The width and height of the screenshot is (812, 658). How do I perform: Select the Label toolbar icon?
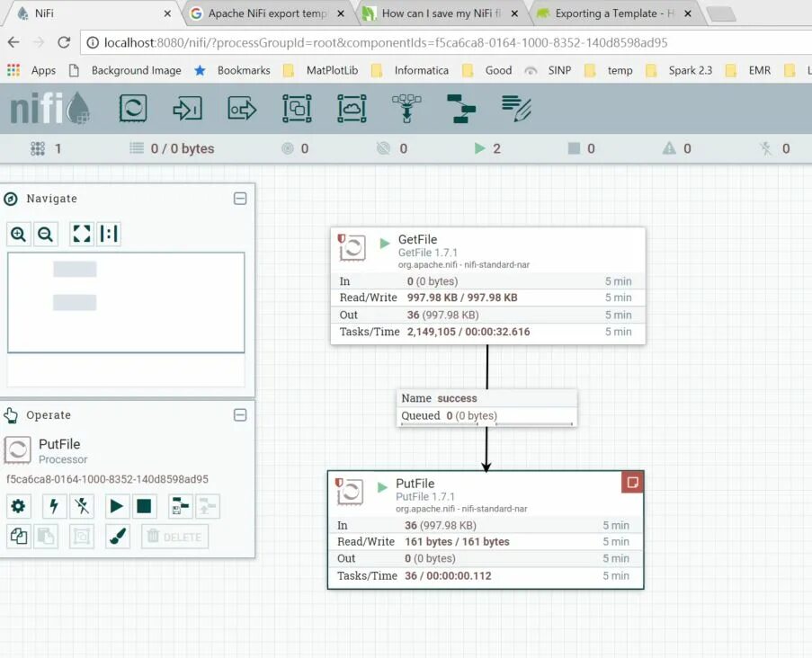(516, 108)
